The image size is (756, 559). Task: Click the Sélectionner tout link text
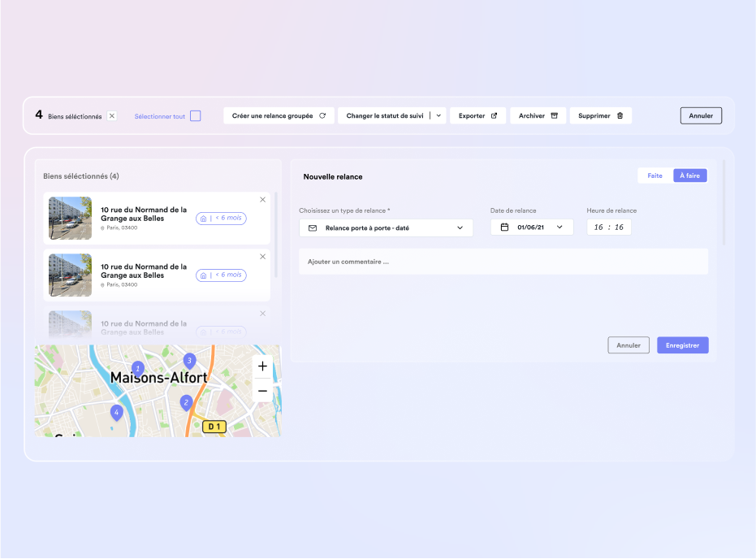160,116
